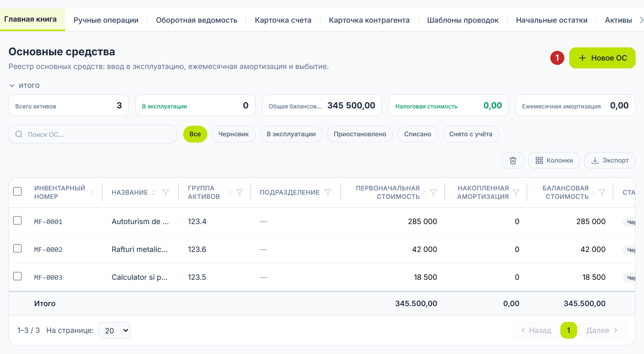The width and height of the screenshot is (644, 354).
Task: Open the Шаблоны проводок tab
Action: point(463,20)
